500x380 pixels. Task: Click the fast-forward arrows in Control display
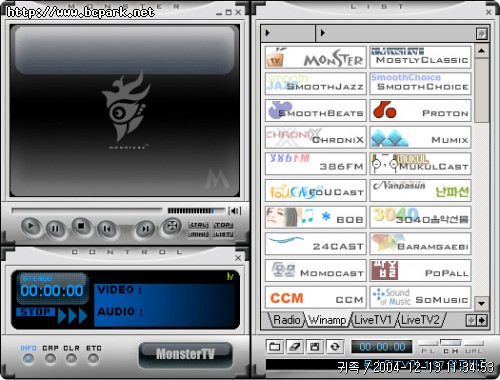coord(73,316)
